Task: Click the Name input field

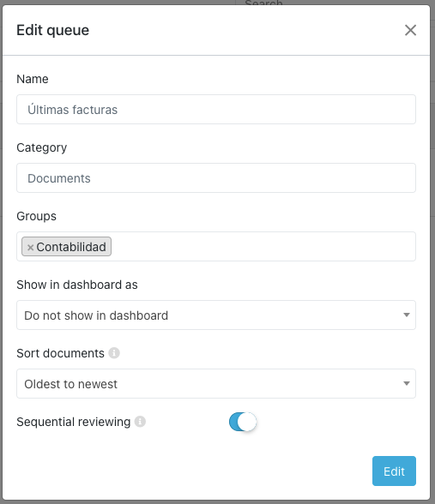Action: pyautogui.click(x=216, y=110)
